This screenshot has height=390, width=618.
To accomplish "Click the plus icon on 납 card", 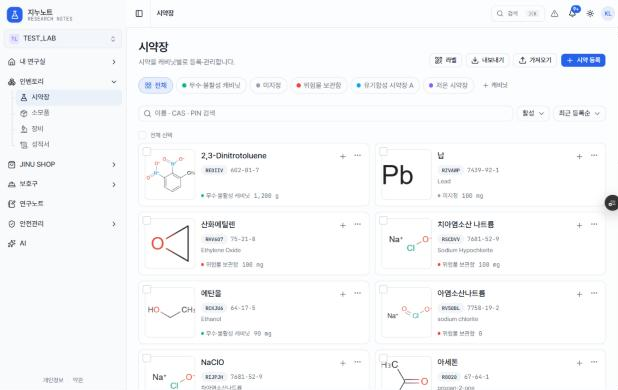I will [579, 156].
